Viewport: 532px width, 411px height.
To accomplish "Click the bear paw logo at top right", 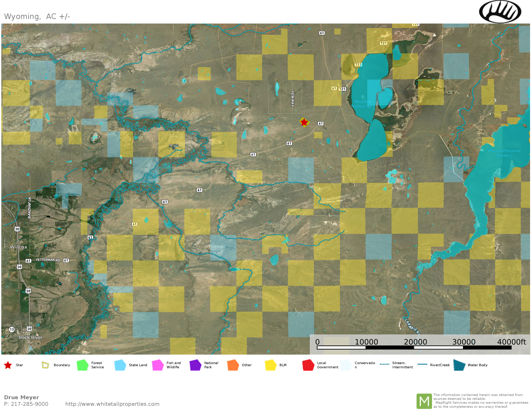I will point(500,12).
